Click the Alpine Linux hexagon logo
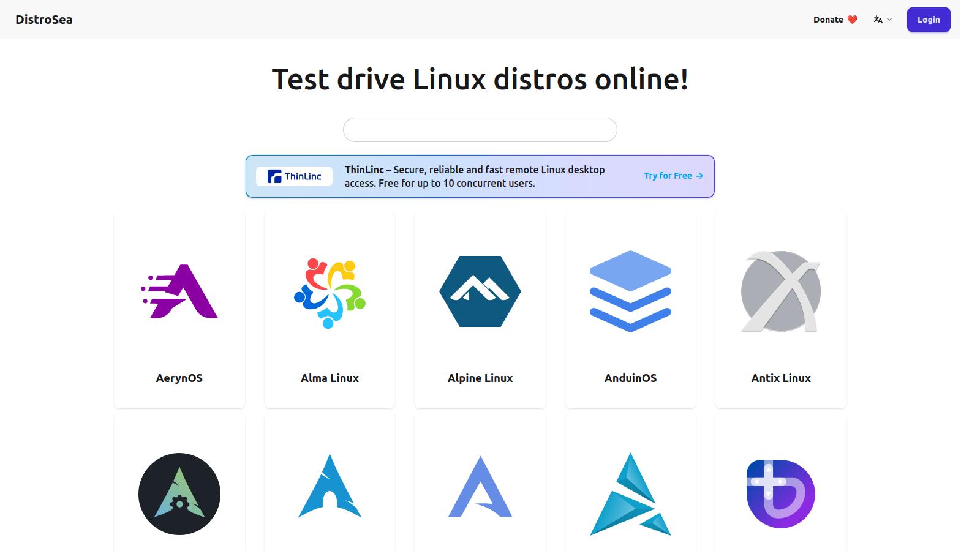 point(480,291)
